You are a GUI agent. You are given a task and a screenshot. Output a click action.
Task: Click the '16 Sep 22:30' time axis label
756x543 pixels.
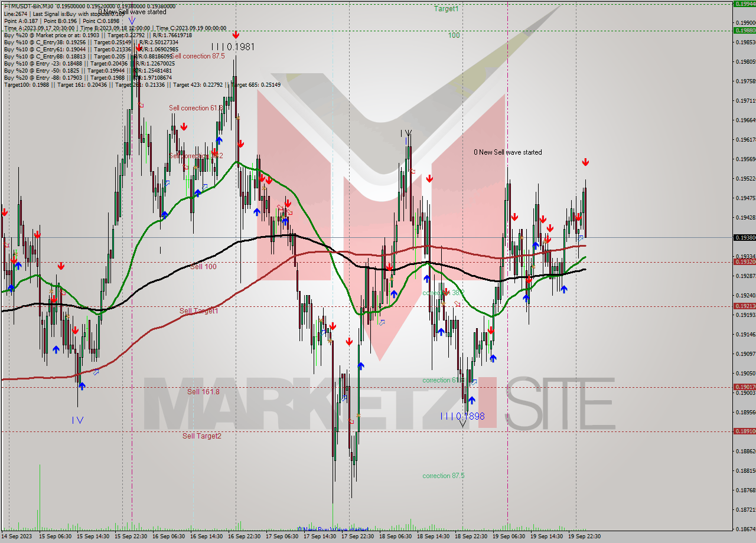point(245,537)
